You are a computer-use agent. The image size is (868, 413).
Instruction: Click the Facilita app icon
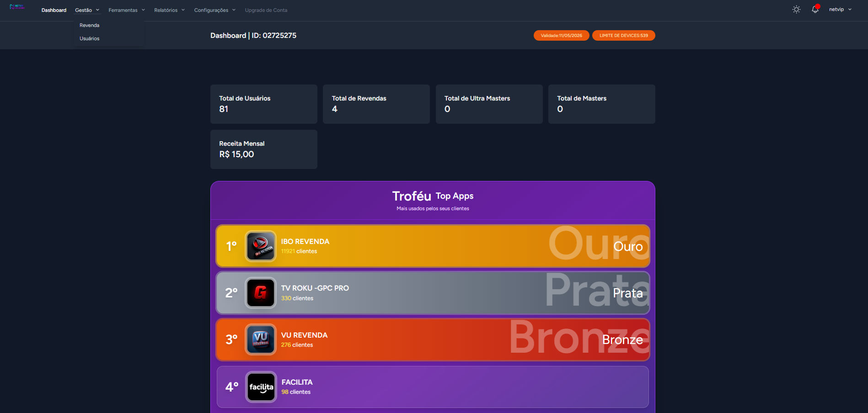point(261,387)
